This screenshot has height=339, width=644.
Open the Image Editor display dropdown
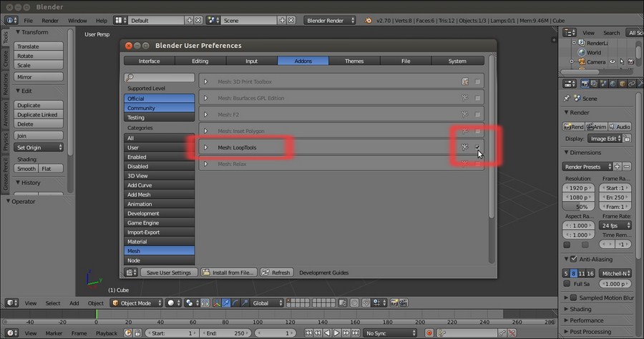[605, 139]
